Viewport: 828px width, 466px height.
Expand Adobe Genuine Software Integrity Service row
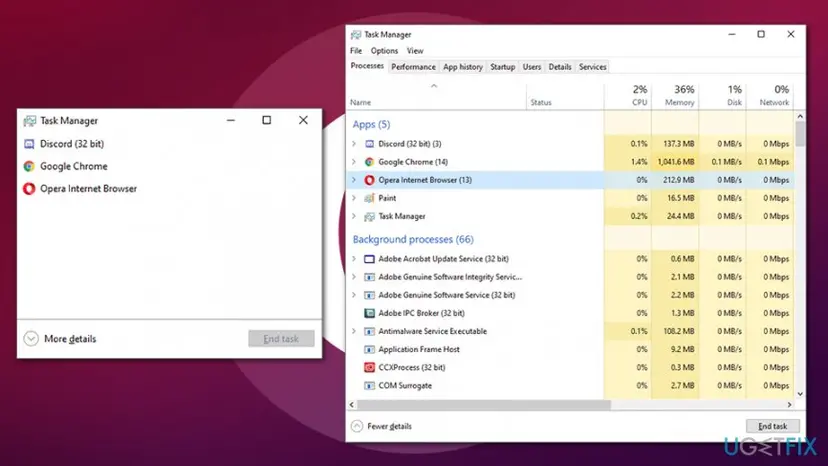click(354, 277)
